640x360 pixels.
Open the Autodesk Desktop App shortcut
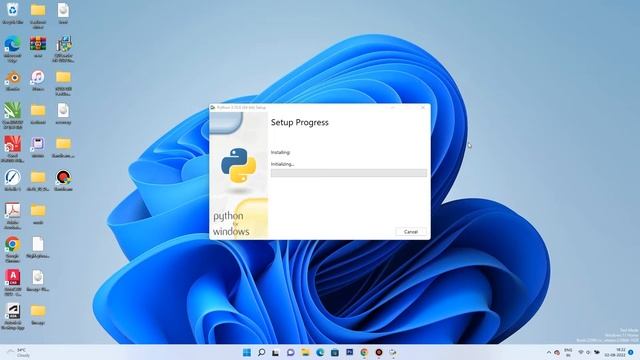click(x=13, y=316)
